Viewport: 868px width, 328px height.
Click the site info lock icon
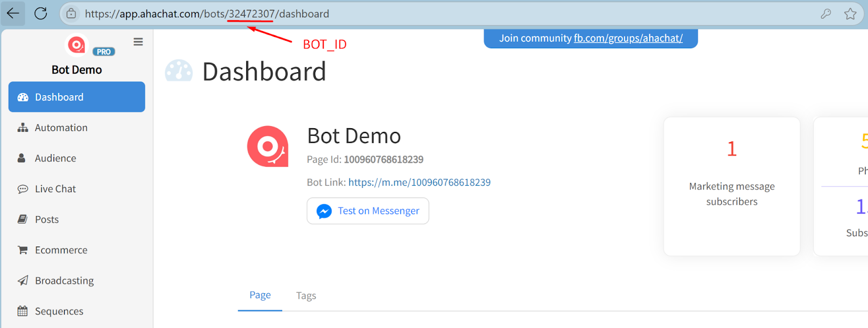71,14
